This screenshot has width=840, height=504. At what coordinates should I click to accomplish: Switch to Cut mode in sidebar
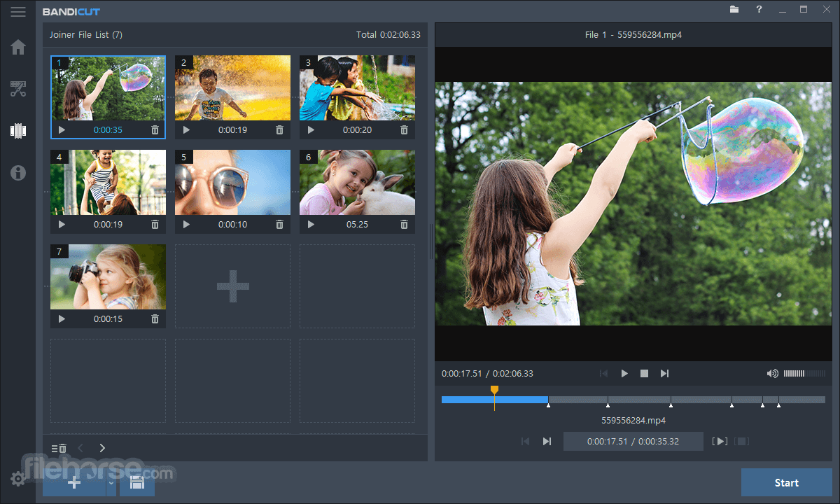[18, 89]
